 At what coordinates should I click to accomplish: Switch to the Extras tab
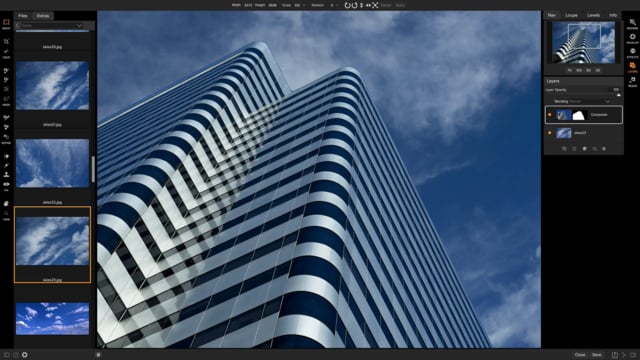coord(43,16)
